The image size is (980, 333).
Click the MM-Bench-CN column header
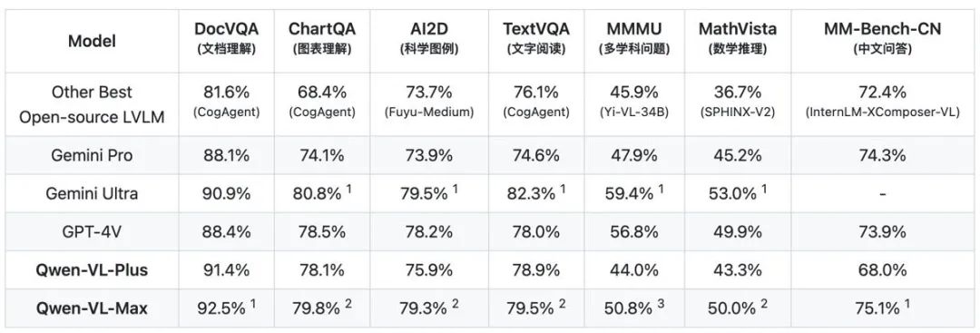(881, 38)
